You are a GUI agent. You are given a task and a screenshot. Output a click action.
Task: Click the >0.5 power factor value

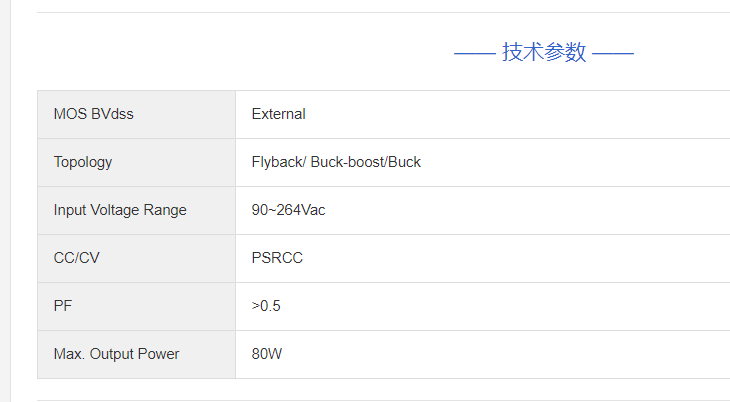click(x=266, y=306)
